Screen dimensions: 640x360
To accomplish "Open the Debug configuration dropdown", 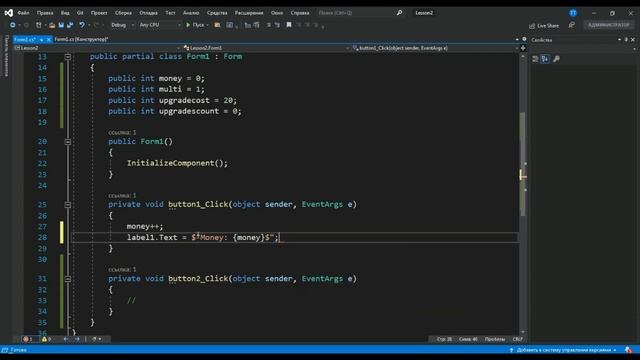I will tap(122, 25).
